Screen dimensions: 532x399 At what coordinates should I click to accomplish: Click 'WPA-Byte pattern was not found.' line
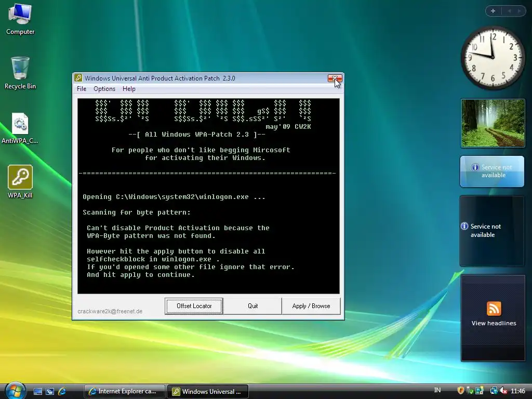(x=151, y=236)
